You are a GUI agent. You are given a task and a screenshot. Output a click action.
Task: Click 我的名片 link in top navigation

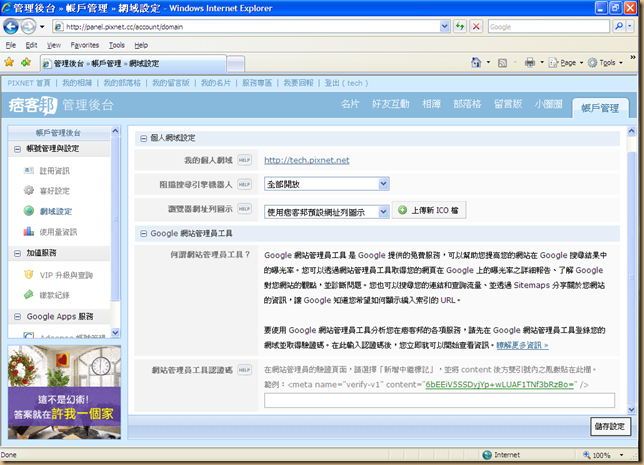(216, 83)
